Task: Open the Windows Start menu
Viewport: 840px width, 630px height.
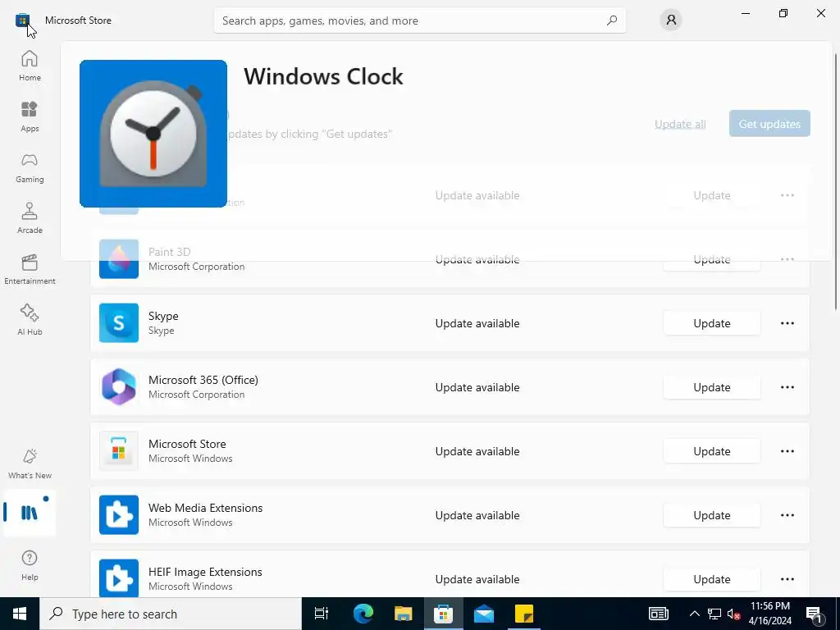Action: click(20, 614)
